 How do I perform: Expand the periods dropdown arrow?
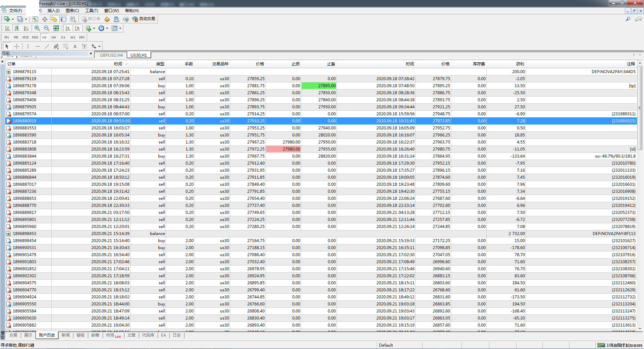[107, 28]
